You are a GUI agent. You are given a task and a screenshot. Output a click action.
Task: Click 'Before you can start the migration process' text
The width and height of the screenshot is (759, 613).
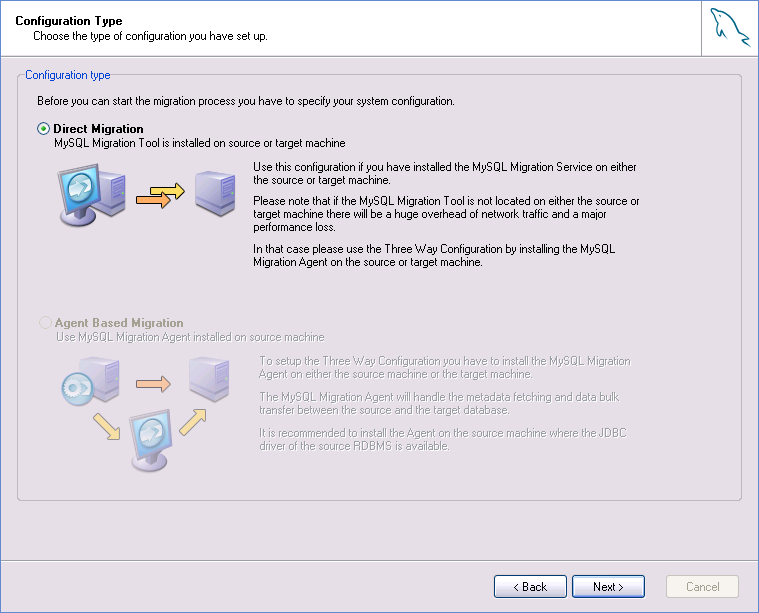coord(246,101)
